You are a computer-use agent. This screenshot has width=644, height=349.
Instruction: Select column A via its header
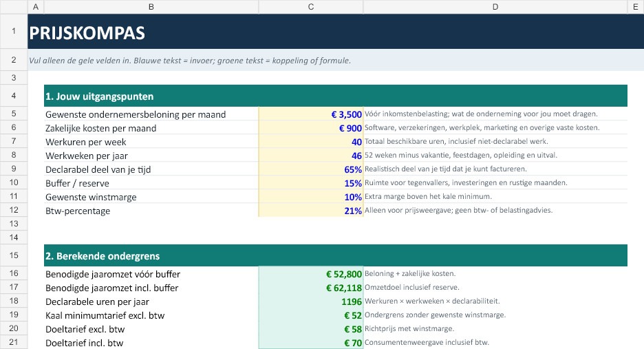(36, 7)
